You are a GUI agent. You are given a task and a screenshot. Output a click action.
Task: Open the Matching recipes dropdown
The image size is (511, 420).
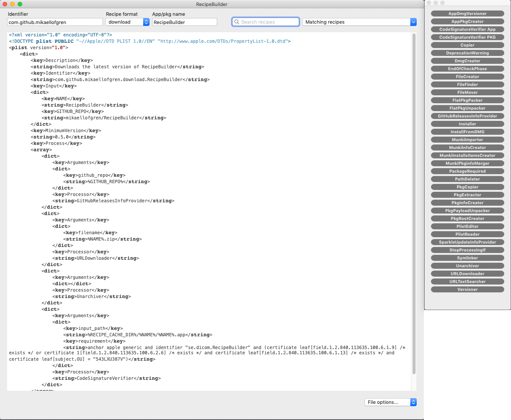point(359,22)
